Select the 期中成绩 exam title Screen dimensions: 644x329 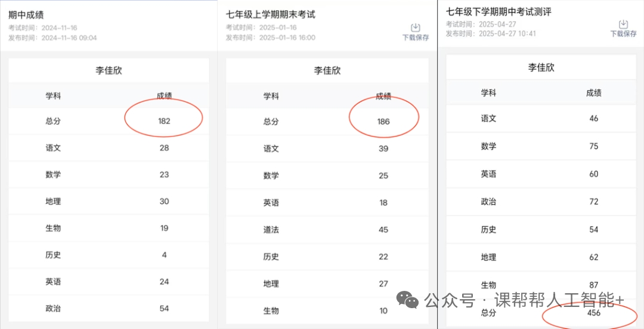tap(26, 14)
